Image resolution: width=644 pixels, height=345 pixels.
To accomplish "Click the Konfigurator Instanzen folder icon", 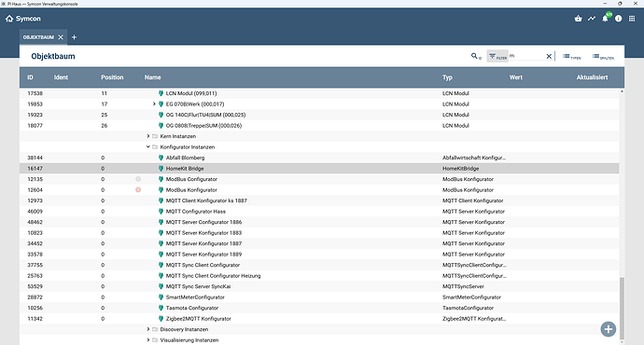I will point(155,147).
